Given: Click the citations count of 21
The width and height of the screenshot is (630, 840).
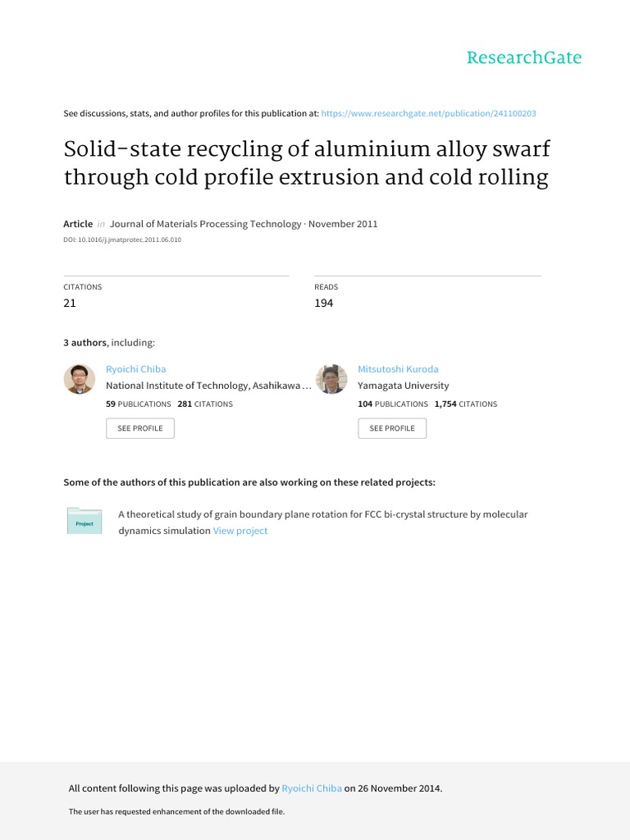Looking at the screenshot, I should click(x=70, y=304).
